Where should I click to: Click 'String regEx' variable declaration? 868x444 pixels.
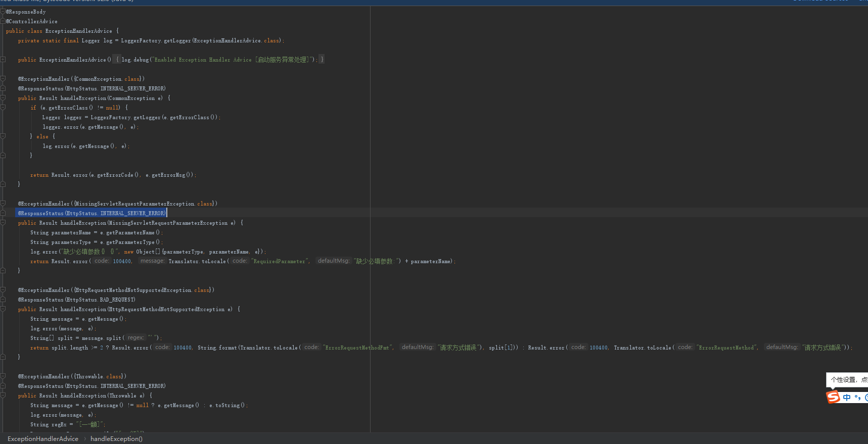[x=67, y=424]
